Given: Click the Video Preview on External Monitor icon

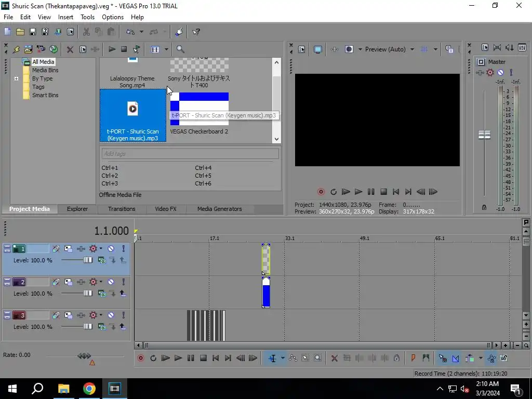Looking at the screenshot, I should pos(318,49).
